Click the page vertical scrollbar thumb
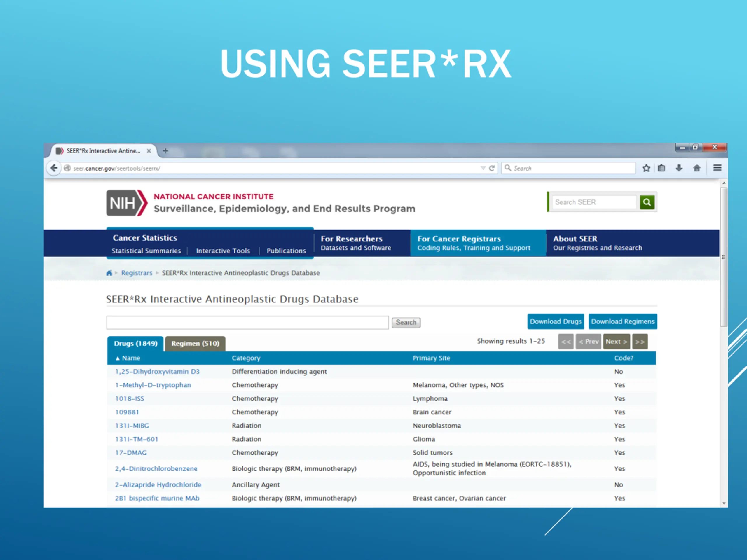The height and width of the screenshot is (560, 747). (723, 257)
